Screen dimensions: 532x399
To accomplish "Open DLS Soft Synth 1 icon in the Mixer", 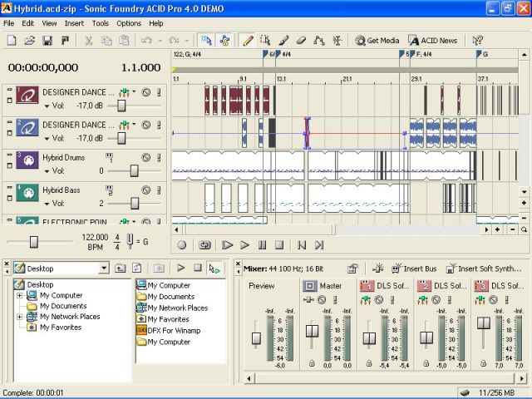I will point(367,286).
